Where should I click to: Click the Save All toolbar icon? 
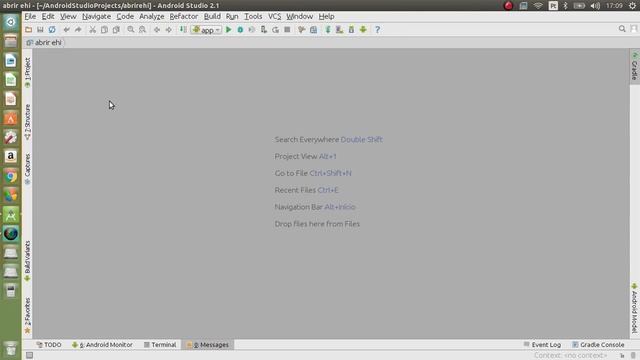[x=40, y=29]
